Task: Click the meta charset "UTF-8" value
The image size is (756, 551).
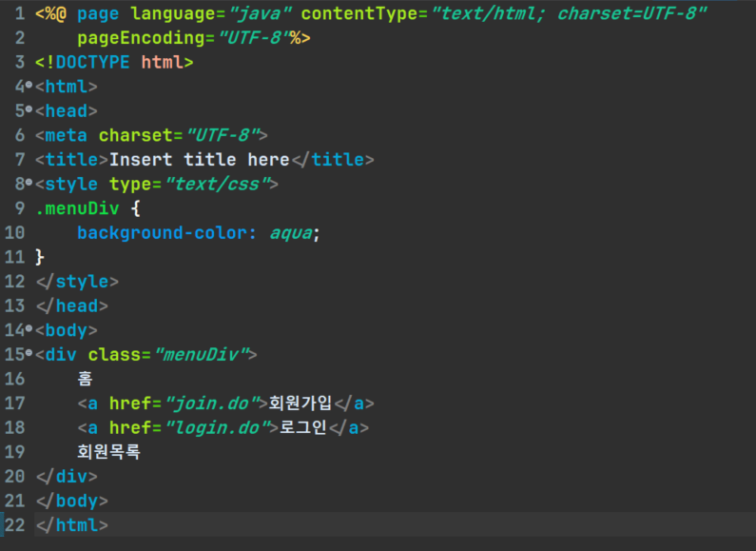Action: point(222,135)
